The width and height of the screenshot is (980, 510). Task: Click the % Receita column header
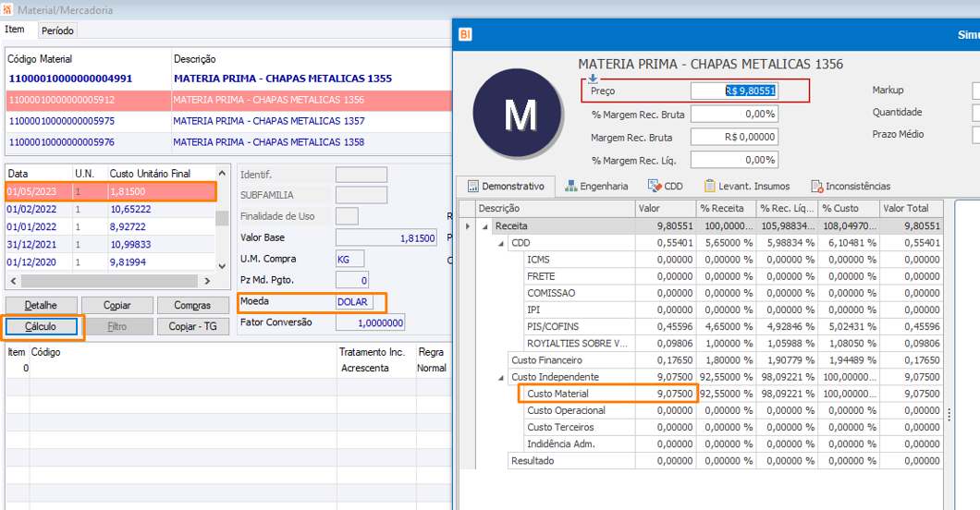pos(726,209)
